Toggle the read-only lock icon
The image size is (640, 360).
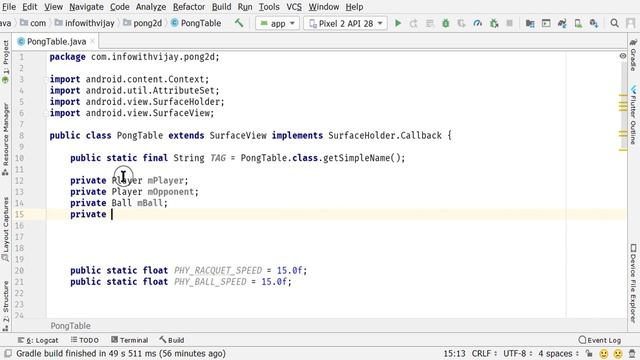[x=589, y=353]
